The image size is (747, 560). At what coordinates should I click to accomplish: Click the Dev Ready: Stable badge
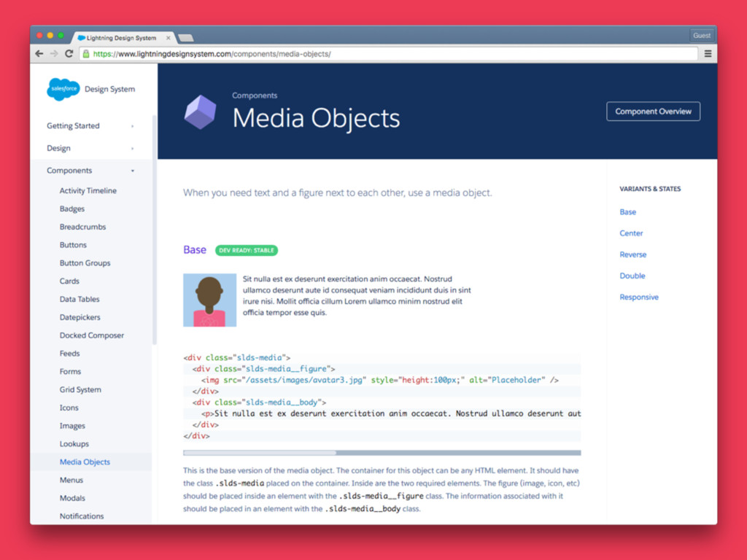(247, 251)
